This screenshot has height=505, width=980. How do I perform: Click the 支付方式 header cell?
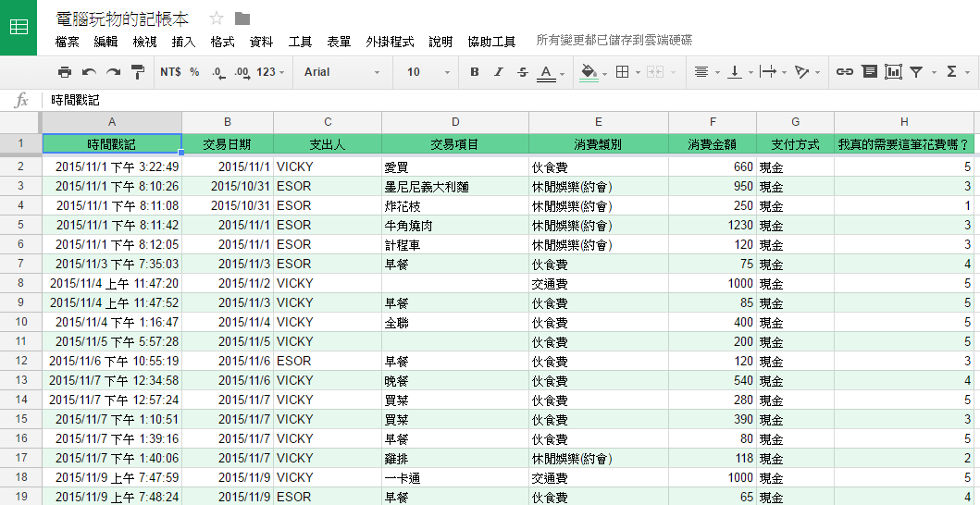click(x=795, y=144)
